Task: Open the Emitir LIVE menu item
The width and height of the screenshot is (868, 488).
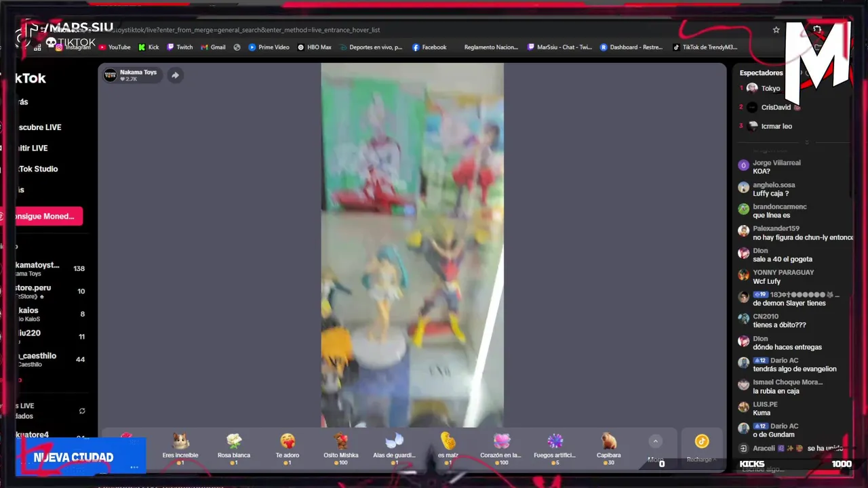Action: click(32, 148)
